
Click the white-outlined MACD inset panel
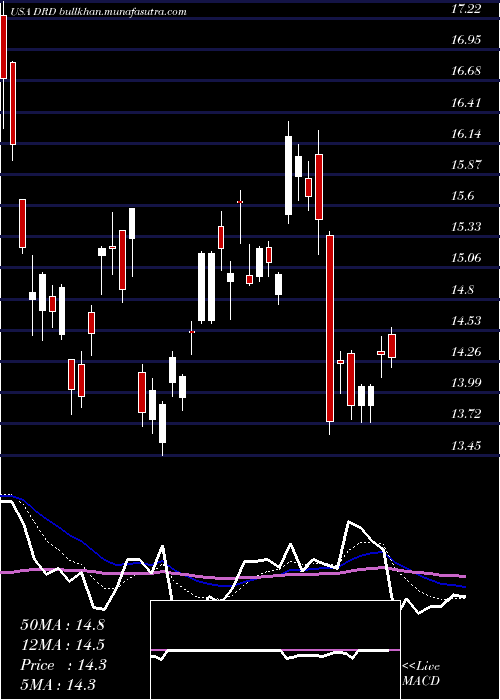pyautogui.click(x=275, y=650)
